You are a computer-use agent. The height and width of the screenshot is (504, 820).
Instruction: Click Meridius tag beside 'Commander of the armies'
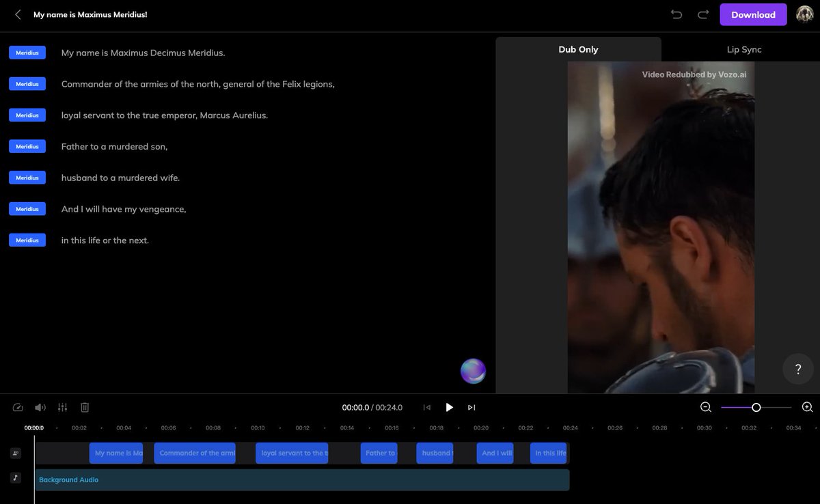click(x=27, y=84)
